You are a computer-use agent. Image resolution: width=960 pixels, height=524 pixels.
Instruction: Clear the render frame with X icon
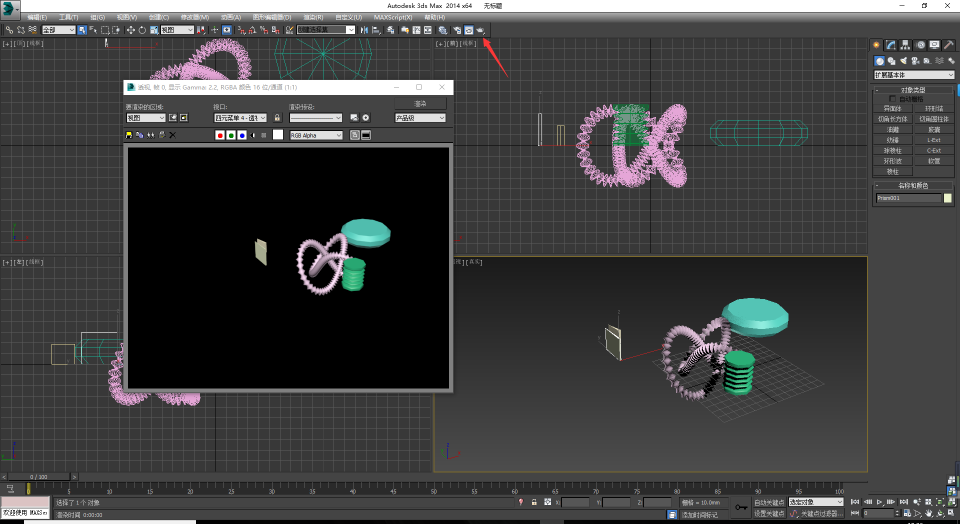(x=172, y=134)
